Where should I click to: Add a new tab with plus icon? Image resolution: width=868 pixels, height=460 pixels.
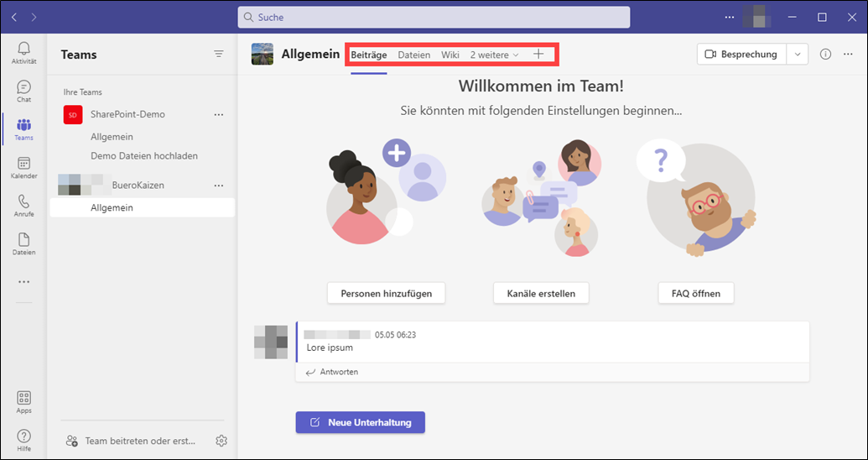538,55
